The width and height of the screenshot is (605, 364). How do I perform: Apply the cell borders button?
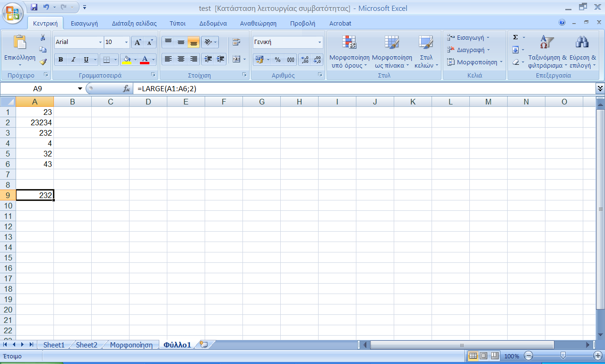point(106,60)
